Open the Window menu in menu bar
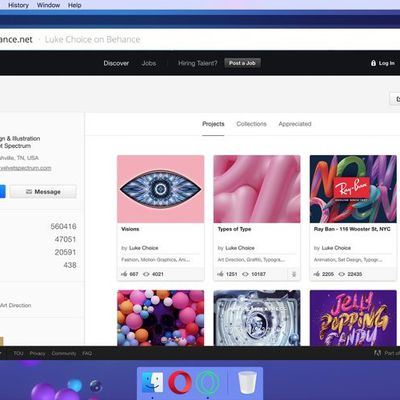The image size is (400, 400). [x=48, y=5]
